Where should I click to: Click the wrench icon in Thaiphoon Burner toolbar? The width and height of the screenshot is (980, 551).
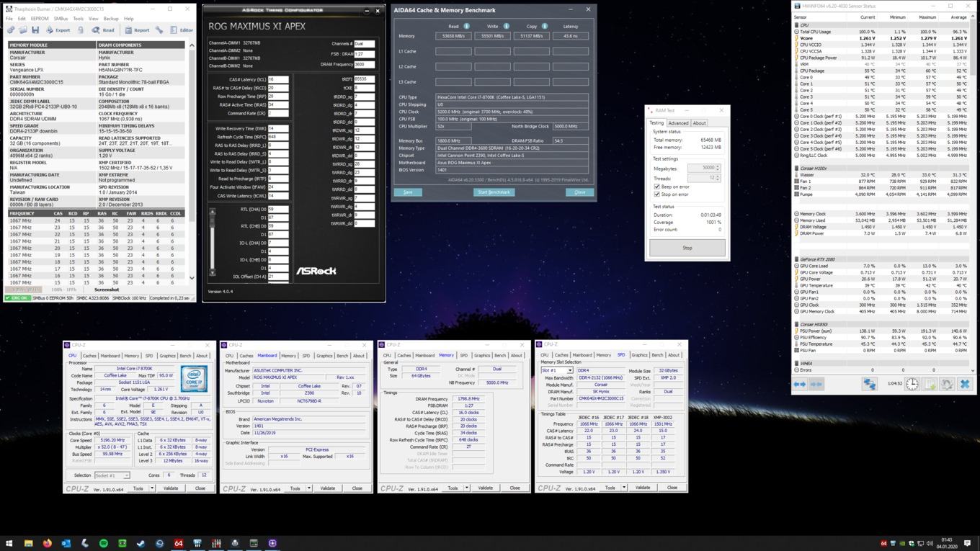[159, 30]
